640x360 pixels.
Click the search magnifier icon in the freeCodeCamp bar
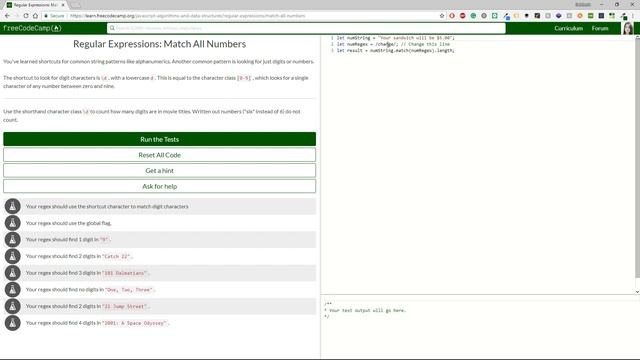[x=112, y=28]
